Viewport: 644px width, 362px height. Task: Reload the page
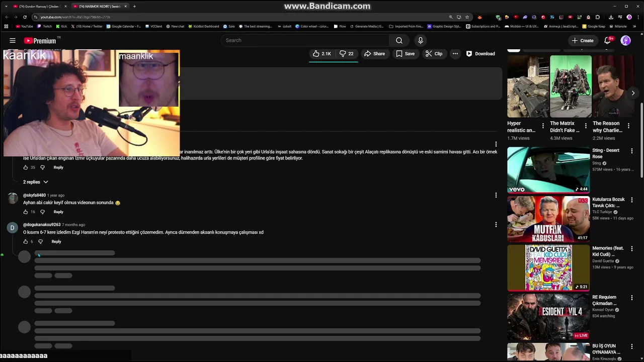pyautogui.click(x=25, y=17)
